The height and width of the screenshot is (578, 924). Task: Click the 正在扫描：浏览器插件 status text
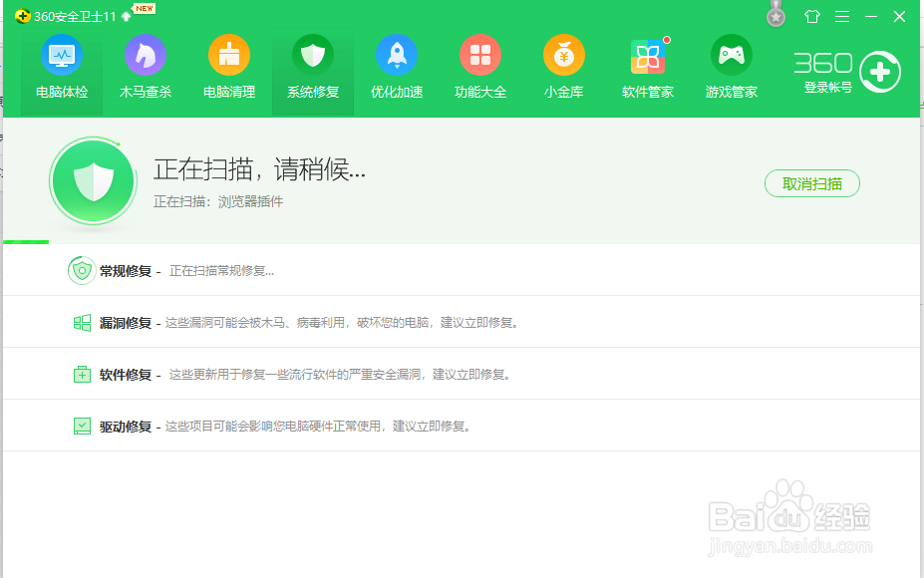[x=218, y=201]
